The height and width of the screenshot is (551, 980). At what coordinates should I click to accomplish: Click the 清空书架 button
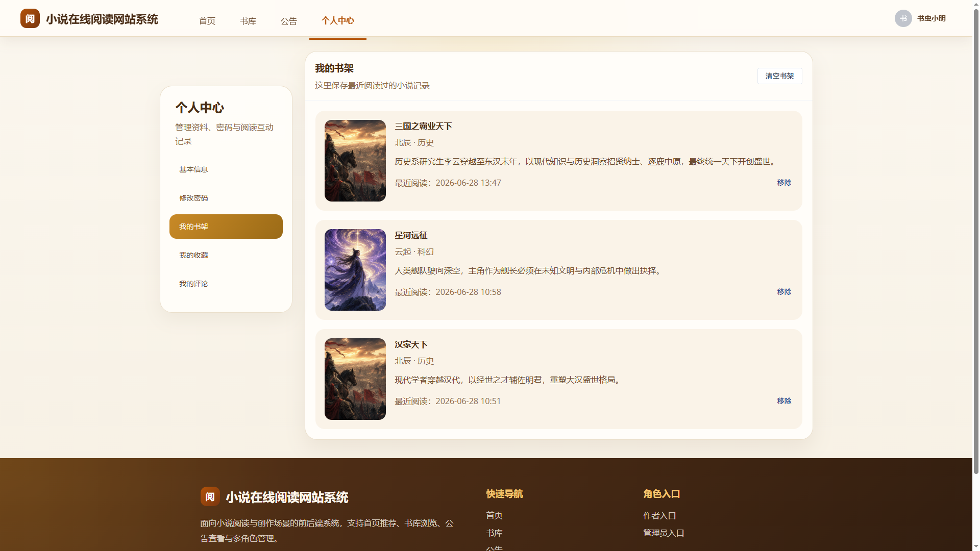tap(779, 76)
